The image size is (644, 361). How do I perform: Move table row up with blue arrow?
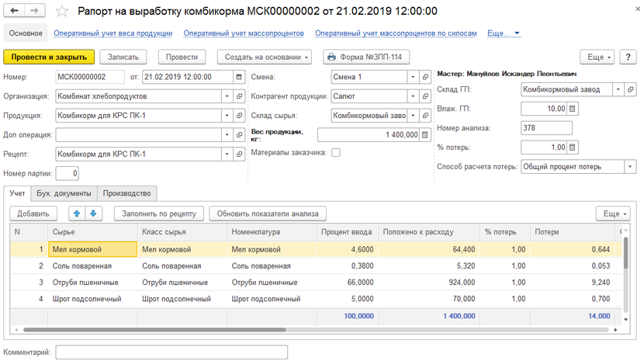tap(77, 213)
